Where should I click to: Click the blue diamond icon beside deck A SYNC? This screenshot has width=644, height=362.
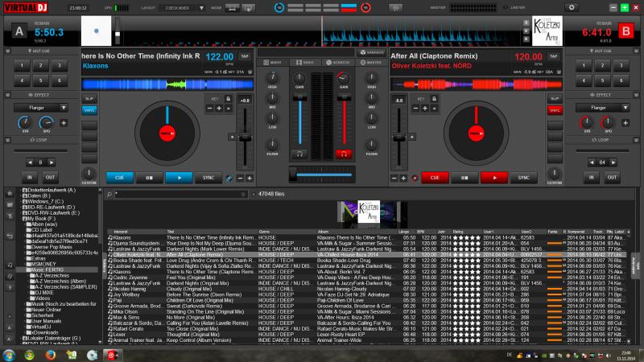pyautogui.click(x=229, y=178)
